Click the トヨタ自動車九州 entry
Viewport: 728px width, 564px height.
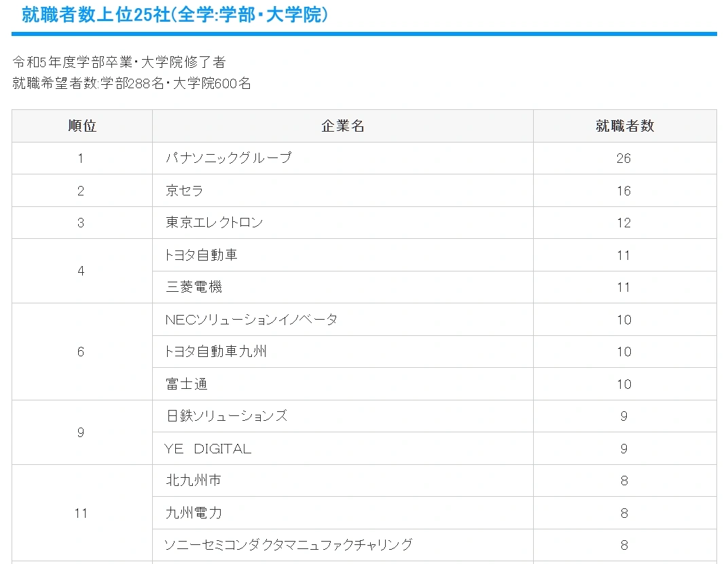point(216,352)
